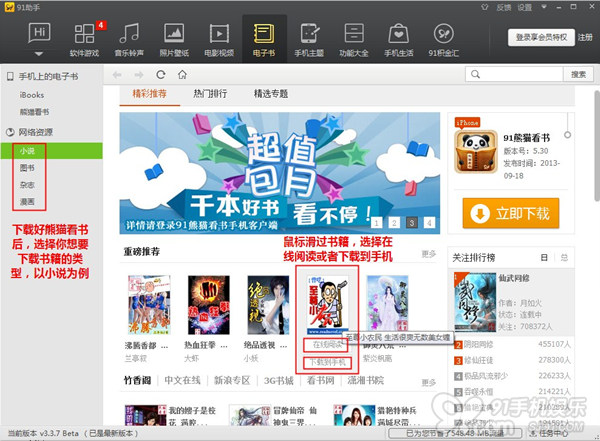Show banner slide 1

376,222
